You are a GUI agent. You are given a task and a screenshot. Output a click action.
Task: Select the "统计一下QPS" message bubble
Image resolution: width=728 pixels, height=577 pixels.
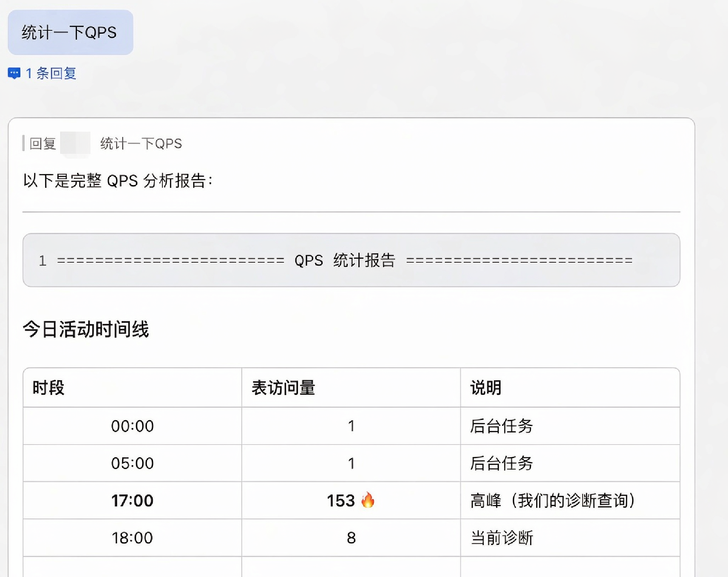[70, 32]
